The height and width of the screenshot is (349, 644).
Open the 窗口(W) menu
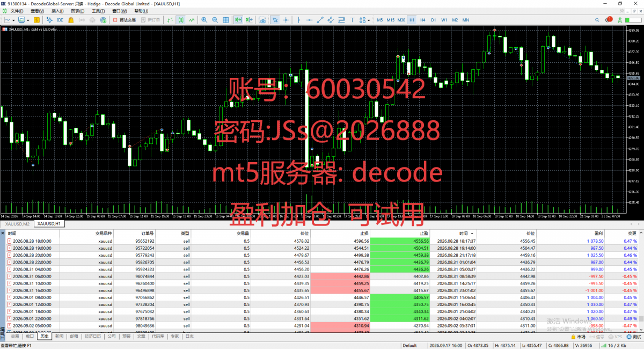tap(120, 11)
